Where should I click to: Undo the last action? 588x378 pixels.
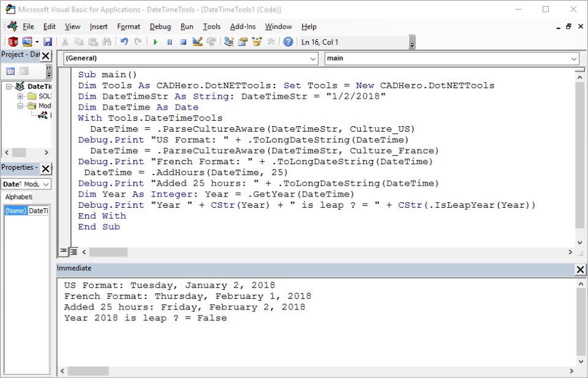point(124,42)
